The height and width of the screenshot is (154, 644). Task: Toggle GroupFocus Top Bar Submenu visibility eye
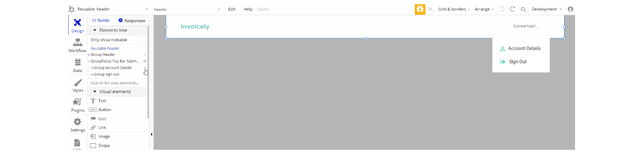tap(145, 61)
